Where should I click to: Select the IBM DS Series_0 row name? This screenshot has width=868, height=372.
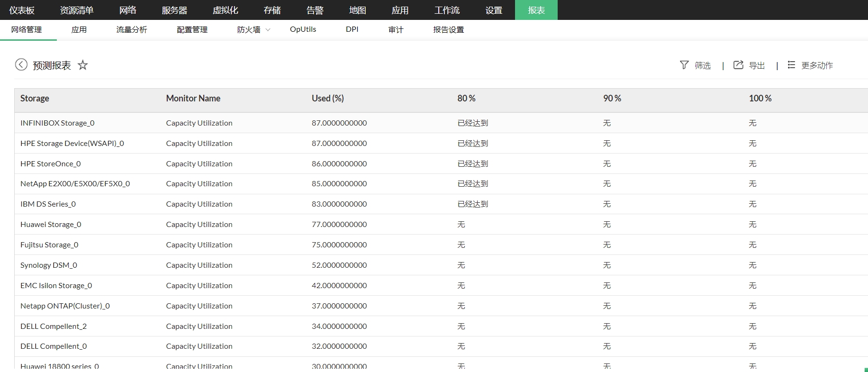pos(48,204)
